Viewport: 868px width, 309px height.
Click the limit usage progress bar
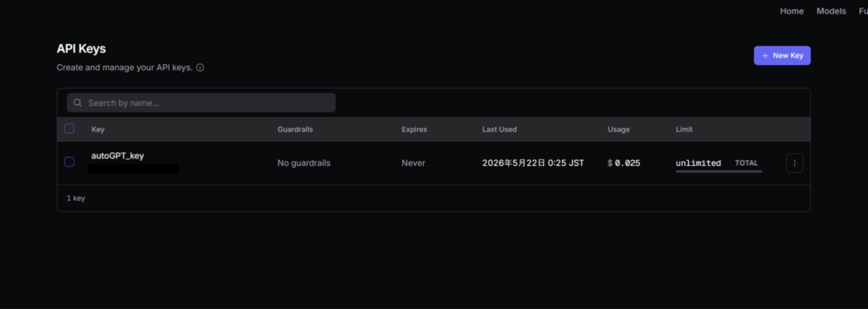coord(719,171)
